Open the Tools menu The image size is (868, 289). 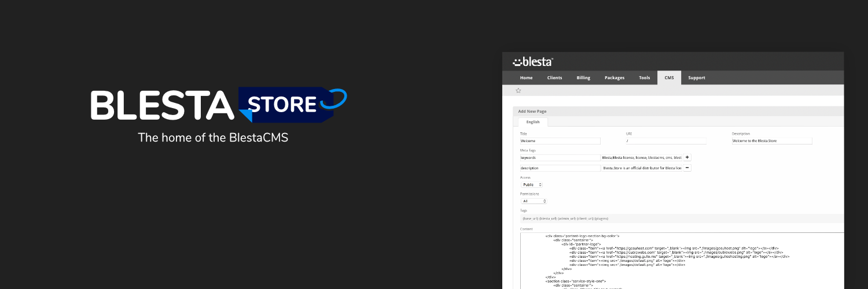tap(645, 77)
